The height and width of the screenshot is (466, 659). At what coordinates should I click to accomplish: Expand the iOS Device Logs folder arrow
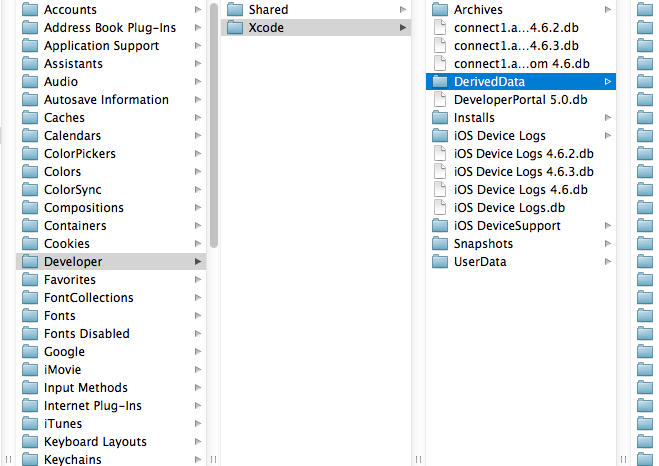click(608, 135)
